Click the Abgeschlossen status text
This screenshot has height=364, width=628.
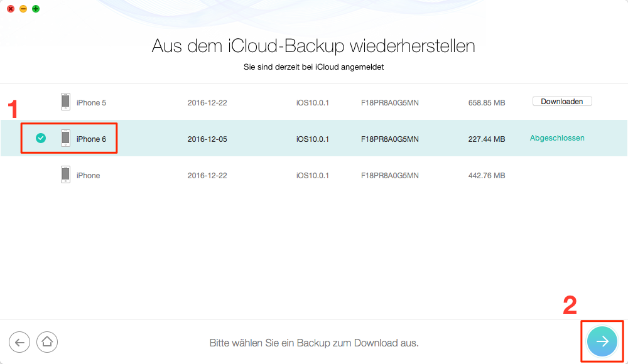pos(557,138)
